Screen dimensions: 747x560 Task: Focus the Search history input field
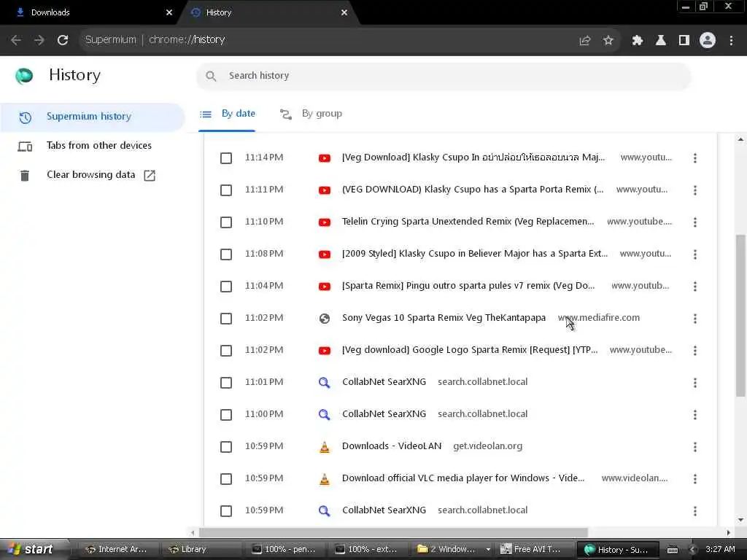click(x=444, y=76)
